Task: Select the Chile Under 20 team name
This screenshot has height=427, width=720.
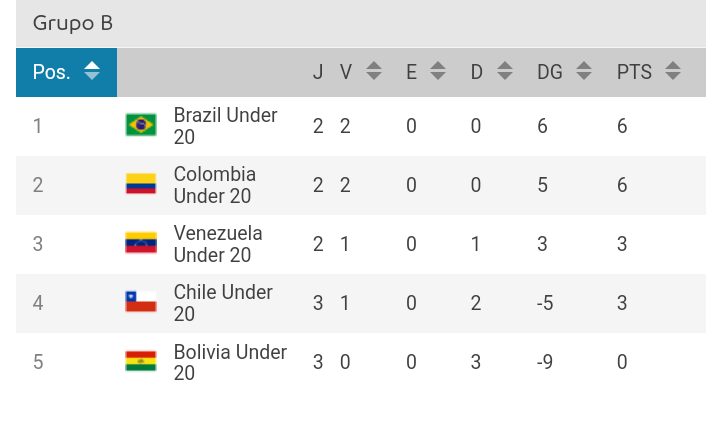Action: tap(223, 303)
